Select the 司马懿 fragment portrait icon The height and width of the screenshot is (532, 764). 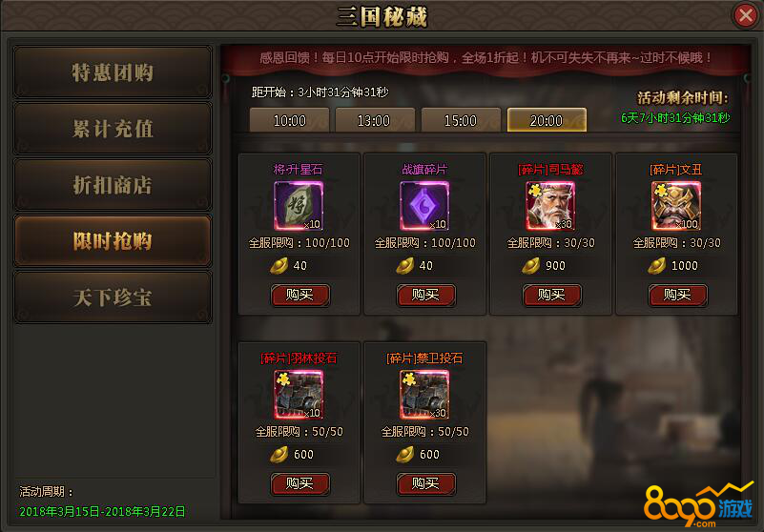tap(550, 206)
